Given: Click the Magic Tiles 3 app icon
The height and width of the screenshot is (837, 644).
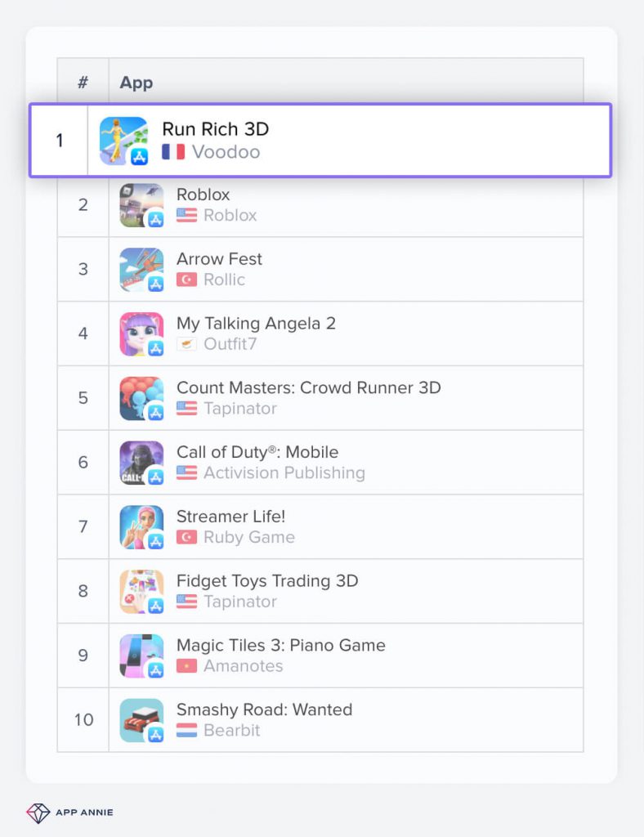Looking at the screenshot, I should [141, 656].
